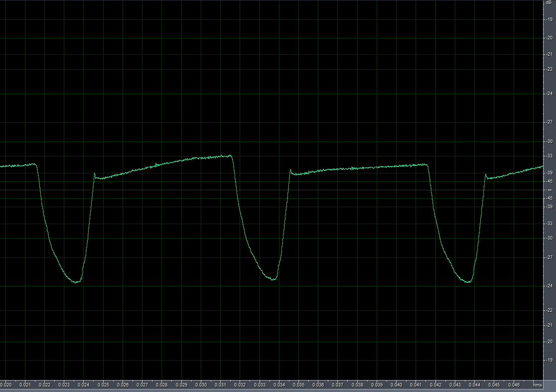
Task: Click the hms unit label on the ruler
Action: point(537,385)
